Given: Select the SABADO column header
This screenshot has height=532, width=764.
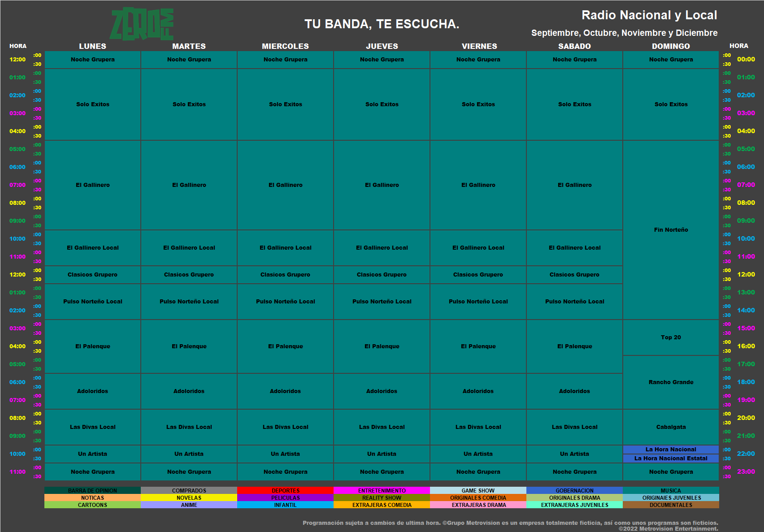Looking at the screenshot, I should pyautogui.click(x=575, y=46).
